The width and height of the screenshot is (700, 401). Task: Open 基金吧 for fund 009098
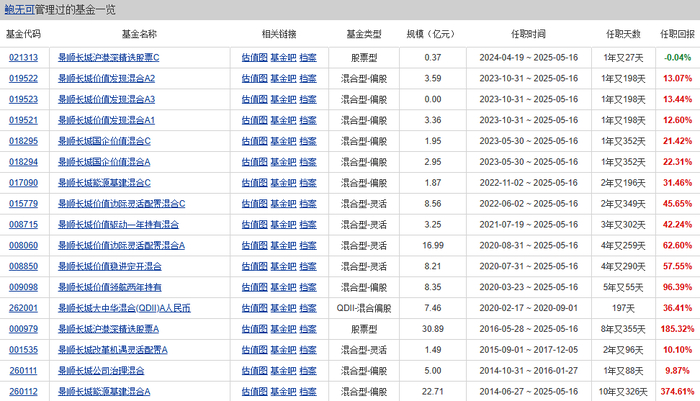coord(283,287)
